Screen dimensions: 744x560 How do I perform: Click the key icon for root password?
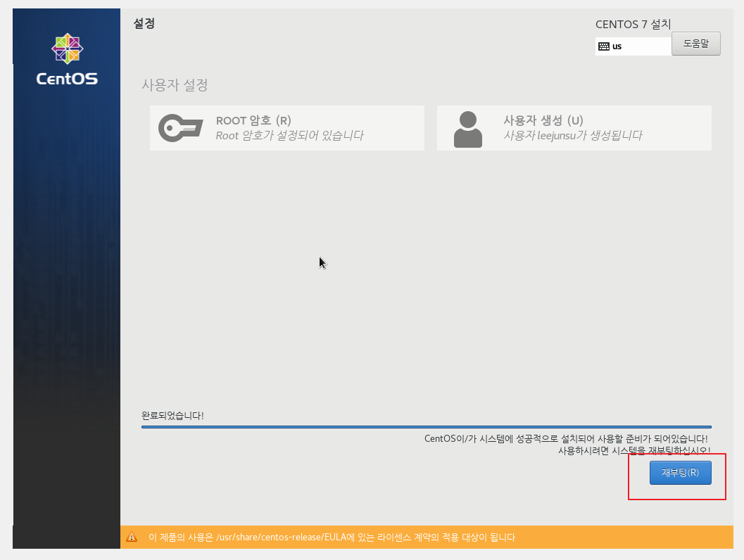[x=181, y=128]
